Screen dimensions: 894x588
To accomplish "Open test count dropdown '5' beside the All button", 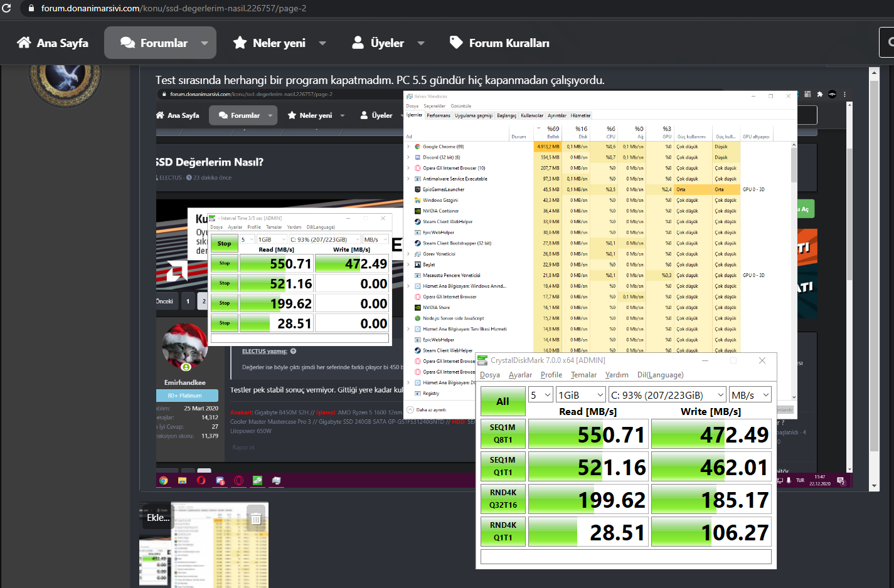I will pyautogui.click(x=541, y=395).
